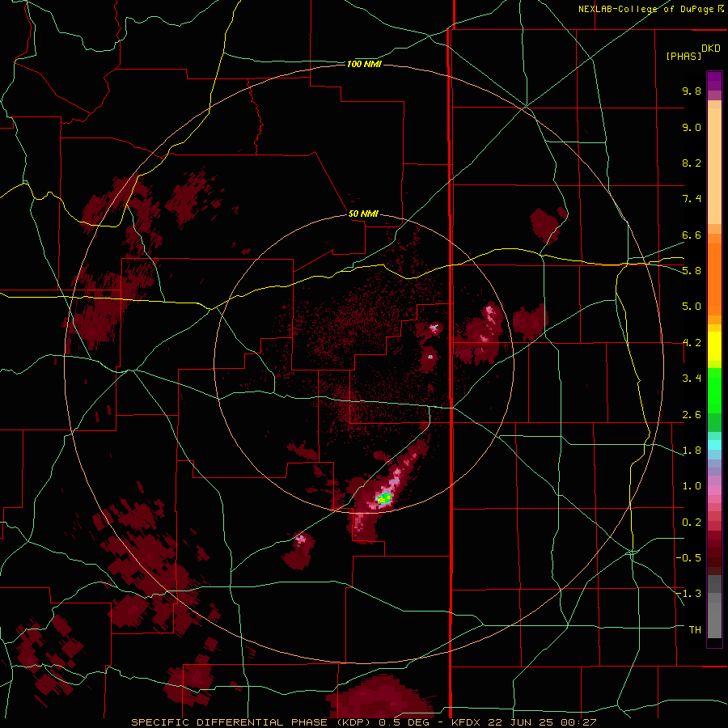Screen dimensions: 728x728
Task: Pick the gray bottom segment of color bar
Action: tap(714, 617)
